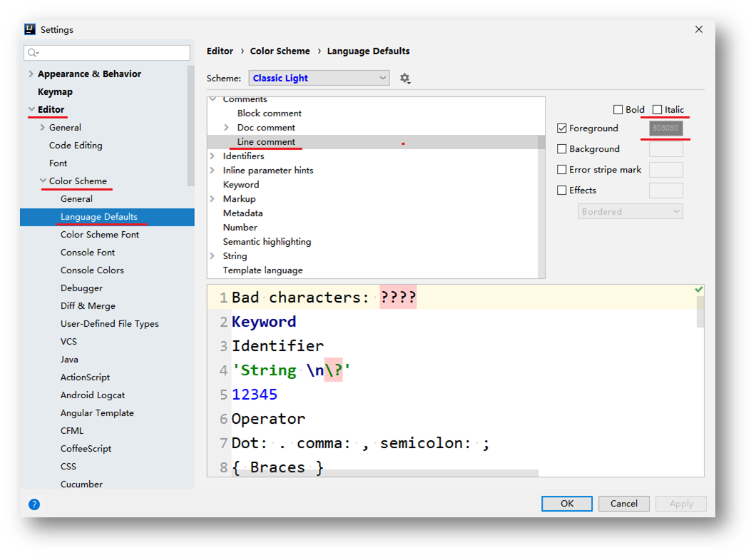Enable the Background checkbox
The image size is (756, 558).
point(562,149)
